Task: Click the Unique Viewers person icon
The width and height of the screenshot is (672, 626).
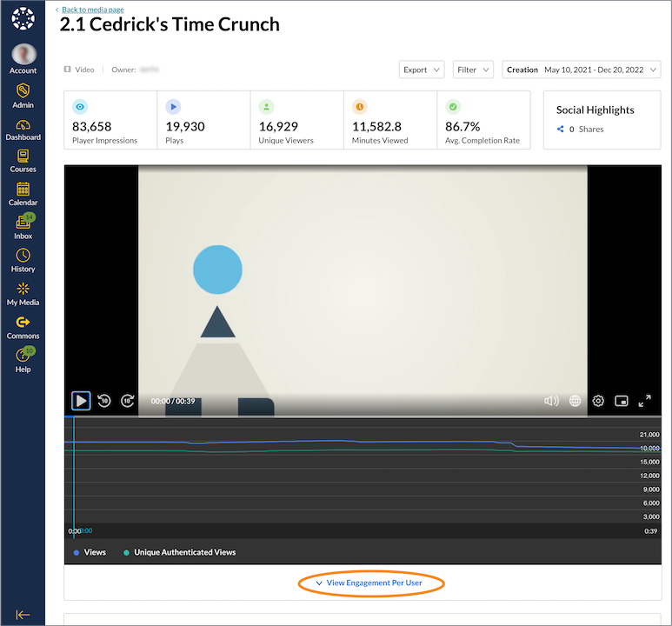Action: pyautogui.click(x=267, y=107)
